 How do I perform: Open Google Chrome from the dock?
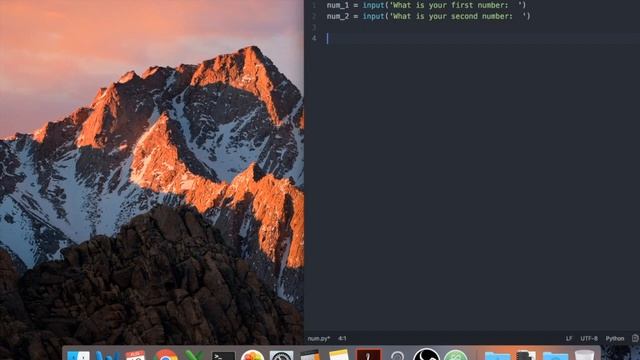click(166, 355)
